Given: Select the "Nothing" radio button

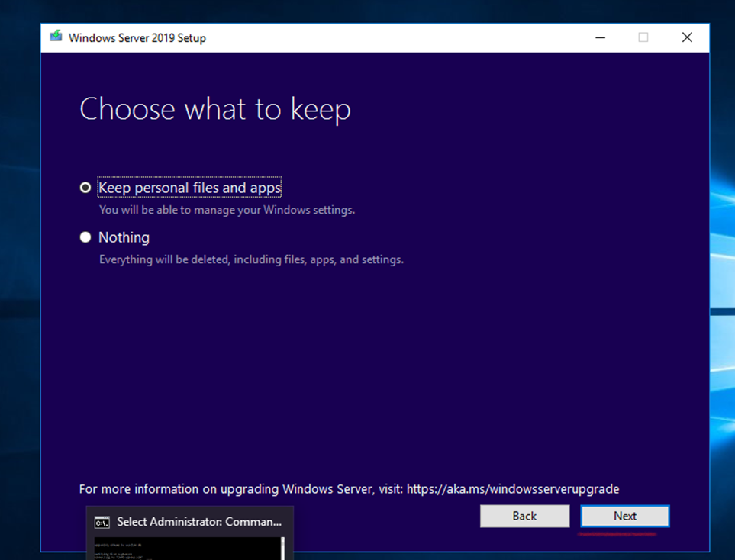Looking at the screenshot, I should pos(85,237).
